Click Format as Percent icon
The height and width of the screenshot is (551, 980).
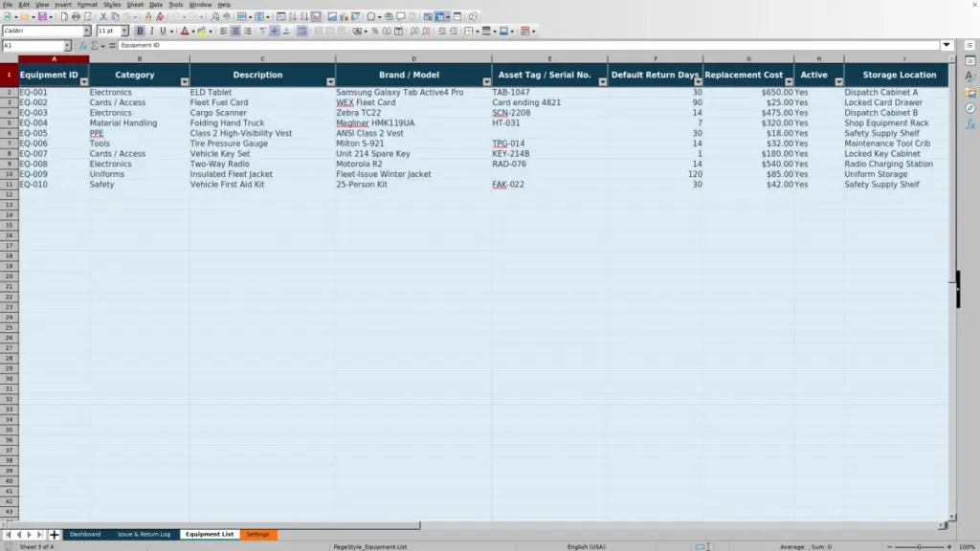click(375, 32)
